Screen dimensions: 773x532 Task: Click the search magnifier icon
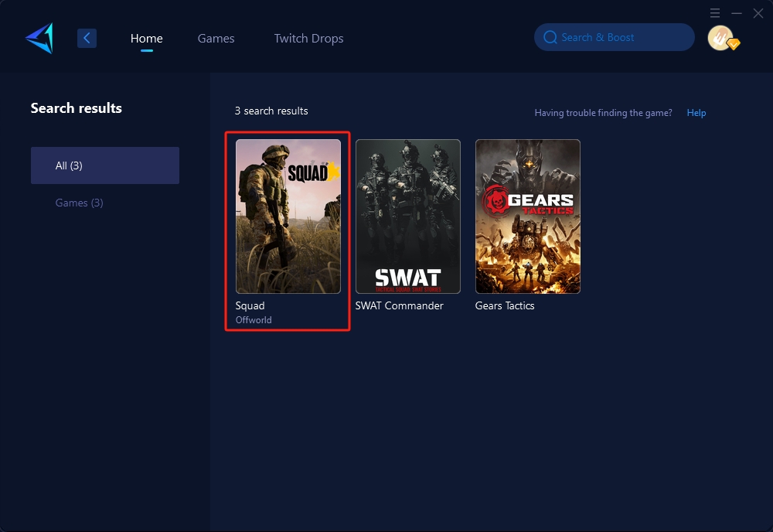point(550,37)
